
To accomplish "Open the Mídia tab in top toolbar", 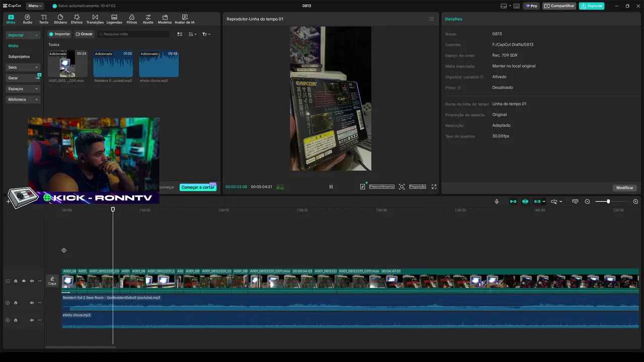I will (11, 19).
